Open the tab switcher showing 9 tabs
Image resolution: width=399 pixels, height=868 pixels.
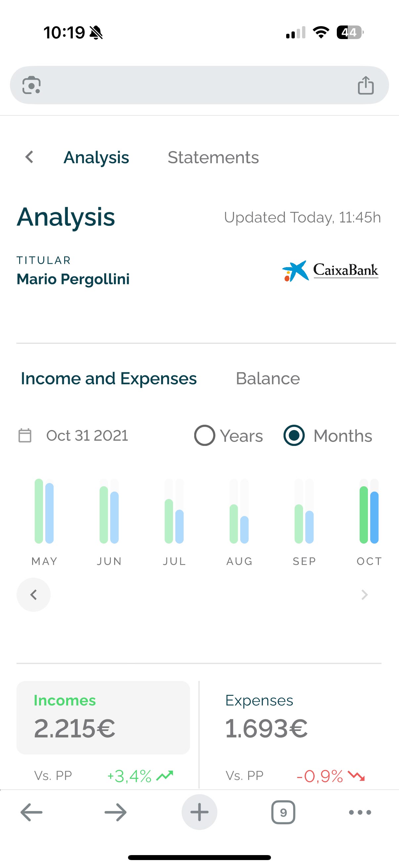tap(283, 812)
